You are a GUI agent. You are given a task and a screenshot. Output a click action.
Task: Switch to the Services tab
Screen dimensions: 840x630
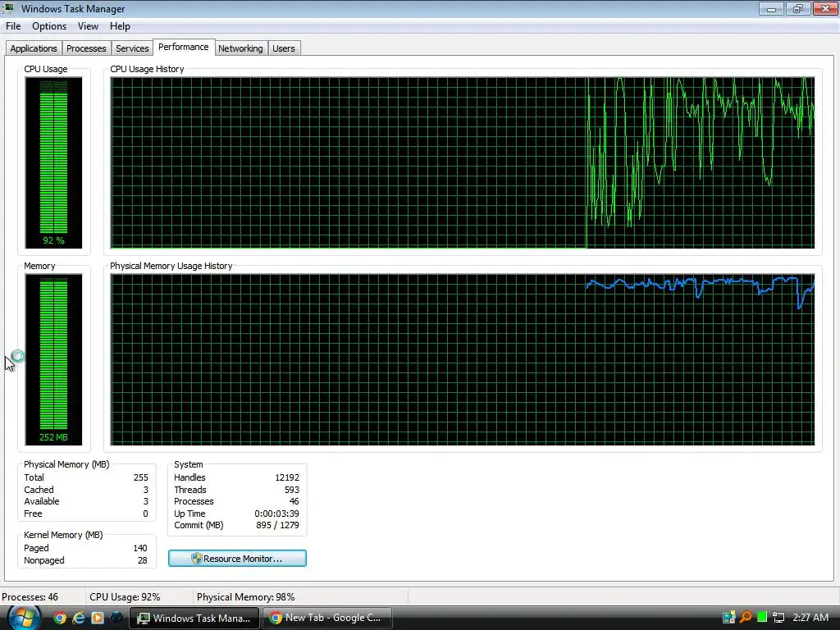pyautogui.click(x=132, y=48)
